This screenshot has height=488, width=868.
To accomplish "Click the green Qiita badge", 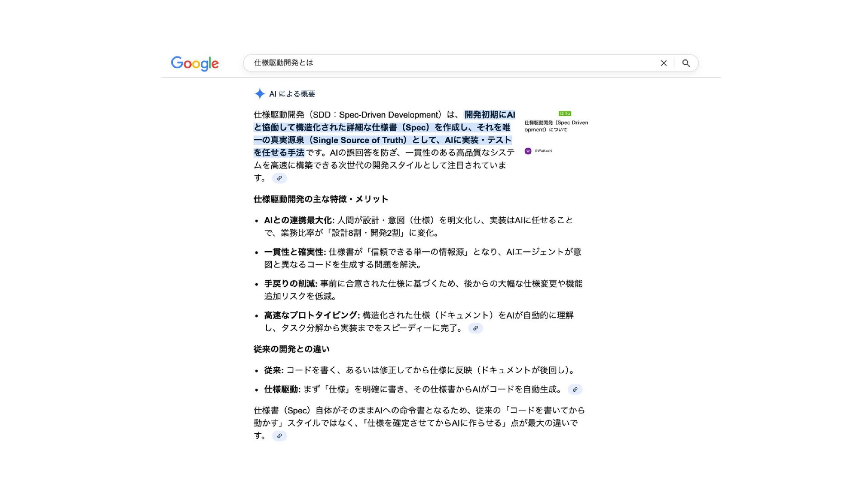I will (565, 113).
